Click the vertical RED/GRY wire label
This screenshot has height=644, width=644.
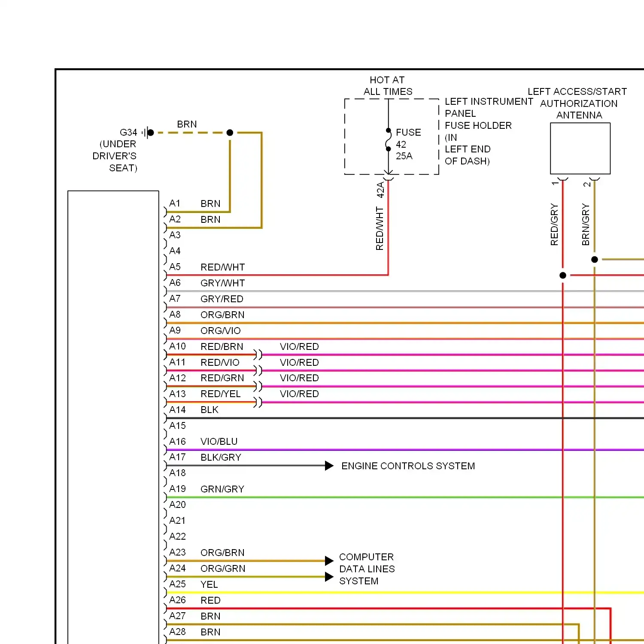click(554, 225)
